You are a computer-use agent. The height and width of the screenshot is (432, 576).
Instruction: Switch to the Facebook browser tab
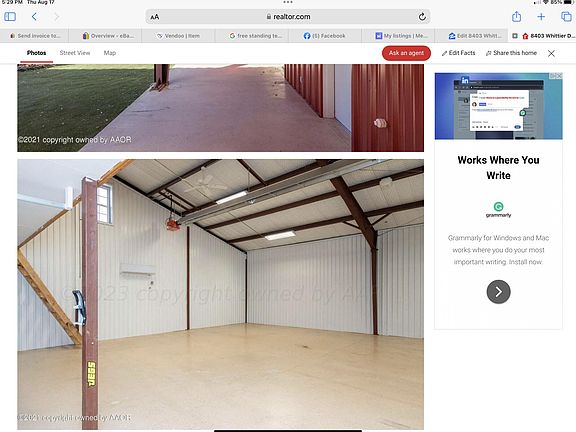pyautogui.click(x=325, y=36)
